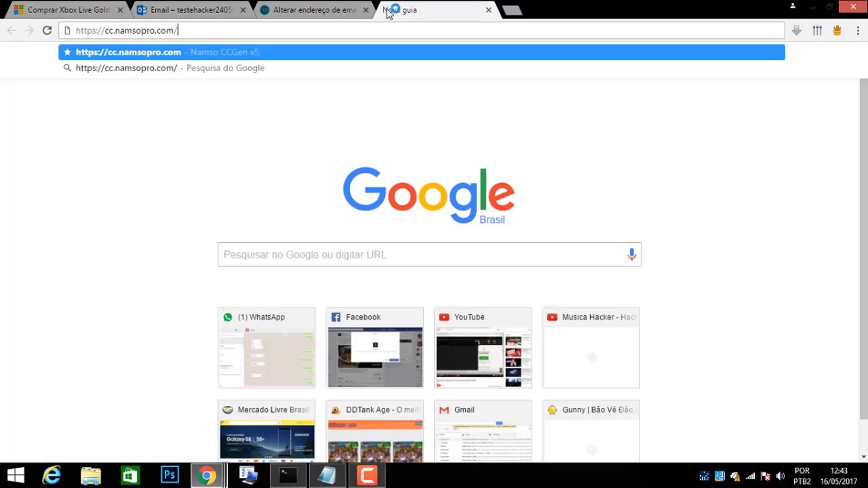This screenshot has width=868, height=488.
Task: Open the orange Camtasia taskbar icon
Action: 367,475
